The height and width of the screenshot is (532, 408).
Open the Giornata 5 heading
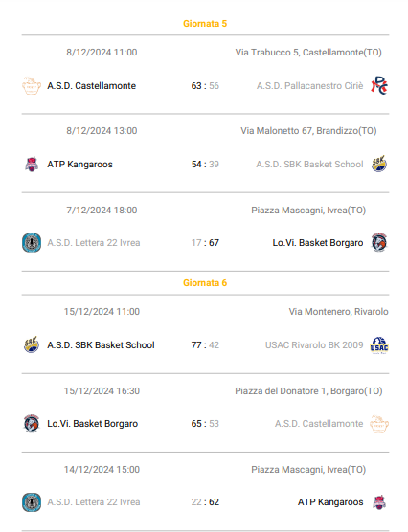coord(205,24)
